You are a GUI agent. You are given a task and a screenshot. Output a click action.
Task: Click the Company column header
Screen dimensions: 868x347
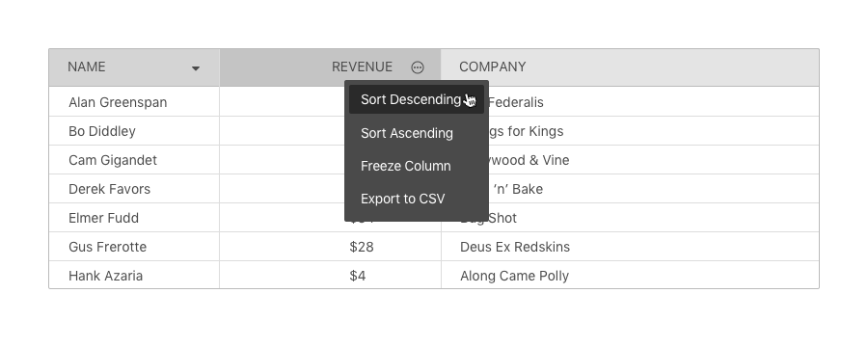tap(630, 67)
